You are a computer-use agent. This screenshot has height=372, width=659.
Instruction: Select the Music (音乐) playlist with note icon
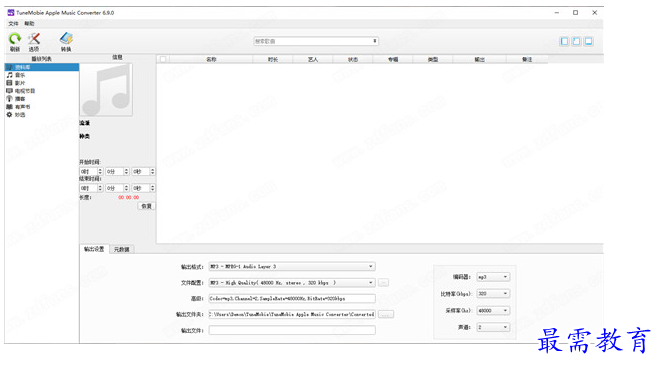coord(9,75)
